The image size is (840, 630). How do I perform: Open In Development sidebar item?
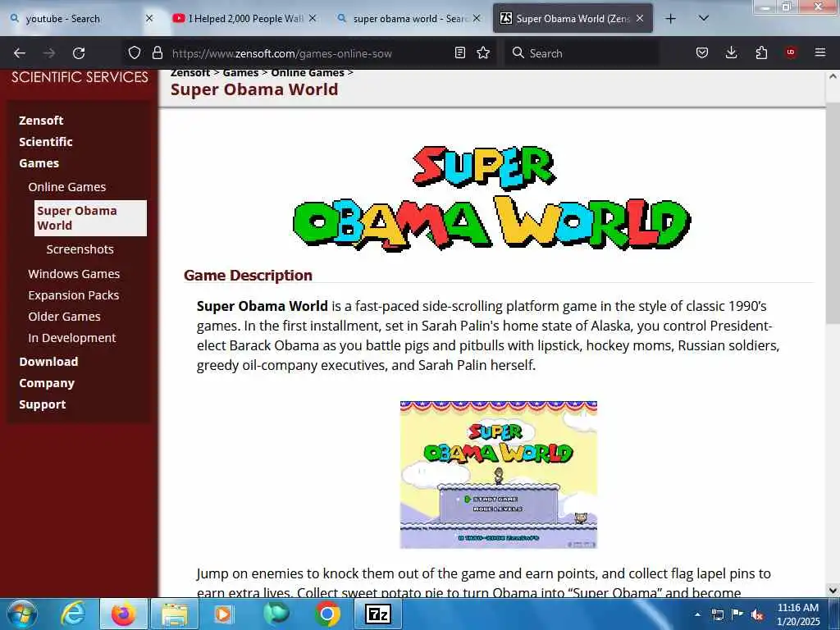(72, 338)
